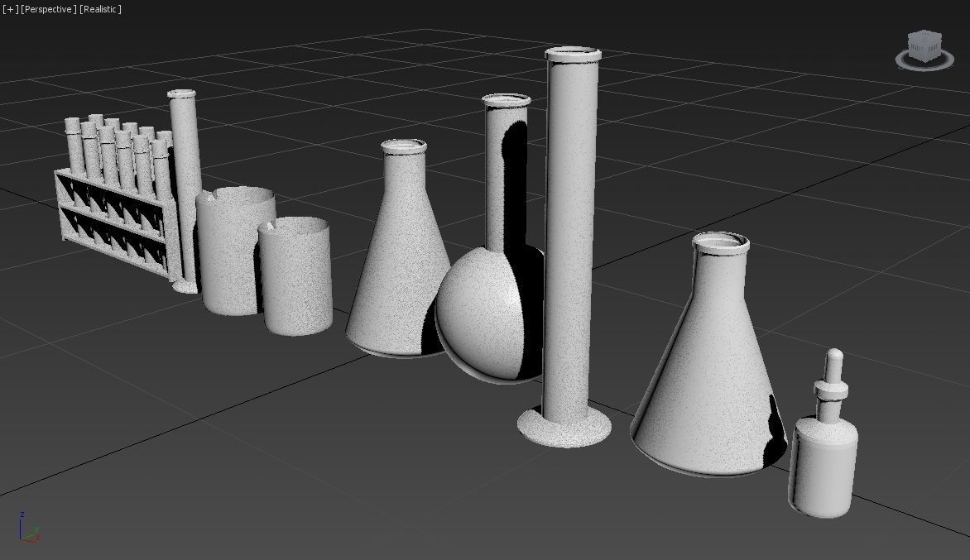Select the tall graduated cylinder model
Viewport: 970px width, 560px height.
(x=568, y=247)
